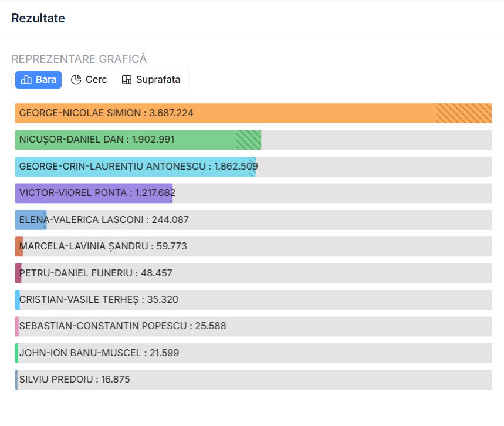Click the bar chart icon
Image resolution: width=504 pixels, height=426 pixels.
26,80
